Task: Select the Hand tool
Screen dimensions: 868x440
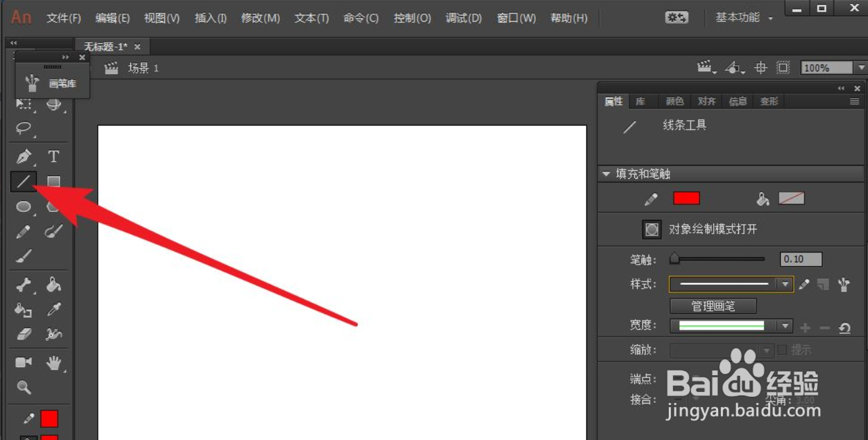Action: [53, 362]
